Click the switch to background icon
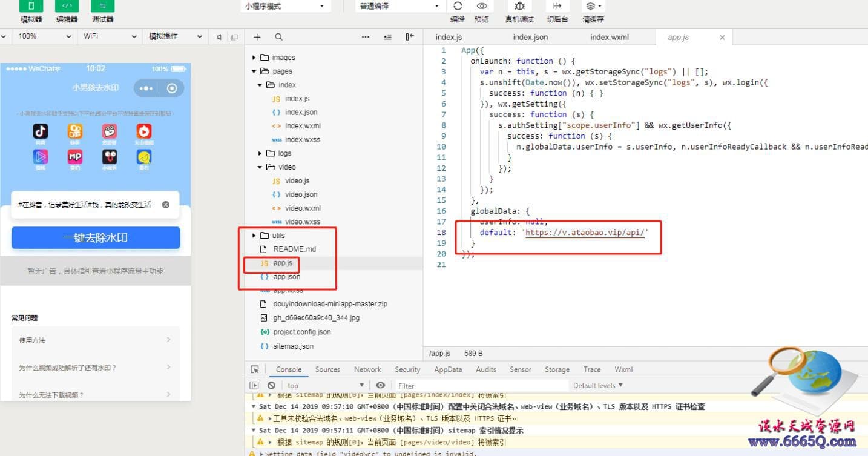868x456 pixels. pos(557,6)
